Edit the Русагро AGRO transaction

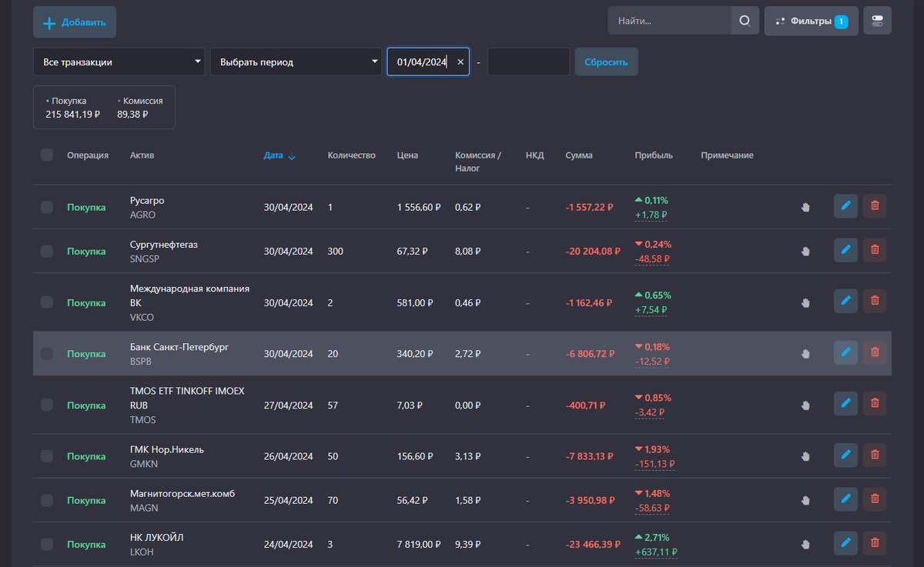click(x=845, y=205)
